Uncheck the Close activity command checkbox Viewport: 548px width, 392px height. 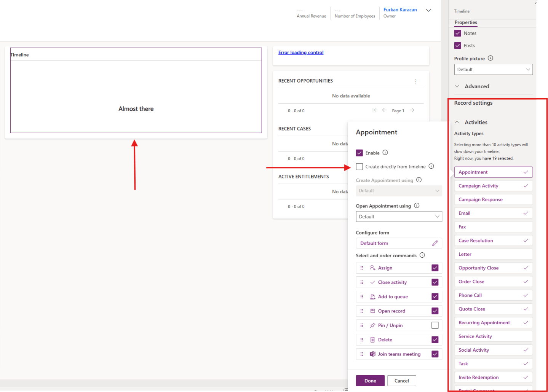435,282
